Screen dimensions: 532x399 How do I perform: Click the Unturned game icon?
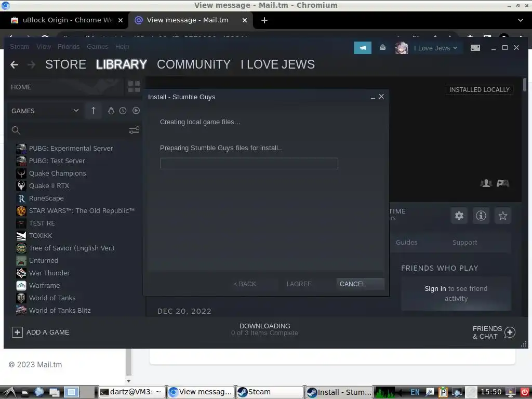click(21, 261)
